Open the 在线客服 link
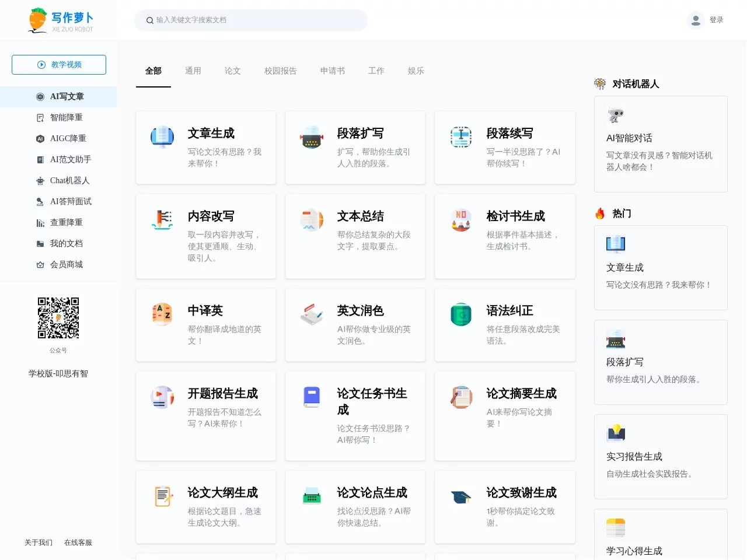This screenshot has width=747, height=560. pyautogui.click(x=78, y=542)
